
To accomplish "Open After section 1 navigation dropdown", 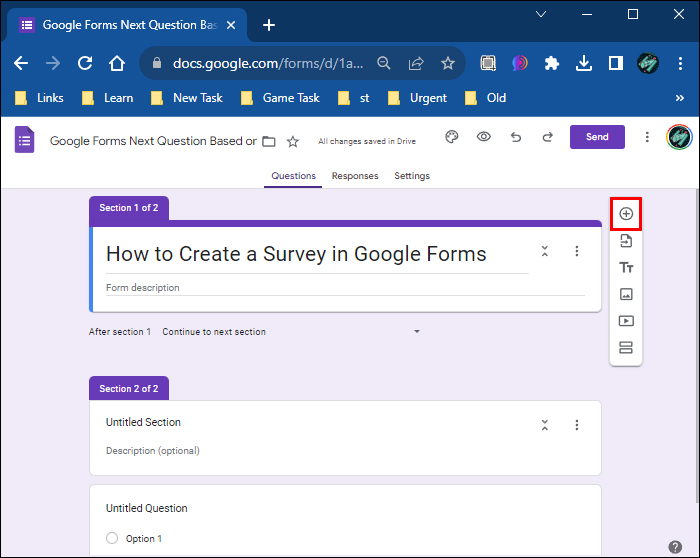I will (x=291, y=332).
